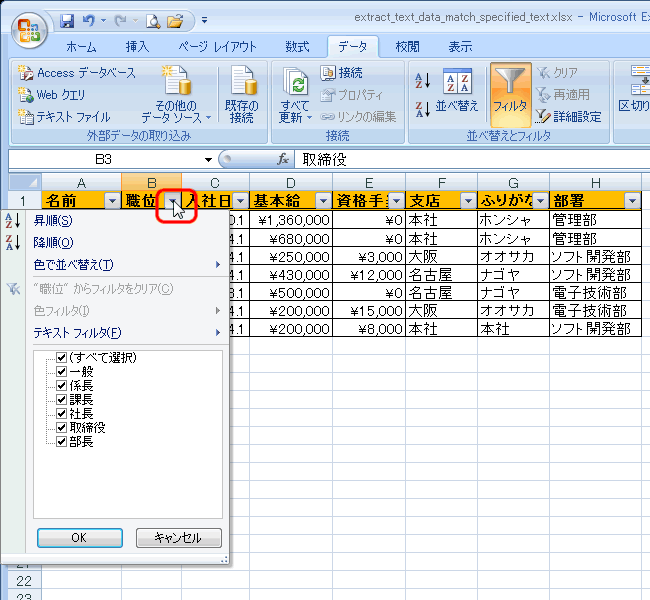Select the column D header

point(291,183)
